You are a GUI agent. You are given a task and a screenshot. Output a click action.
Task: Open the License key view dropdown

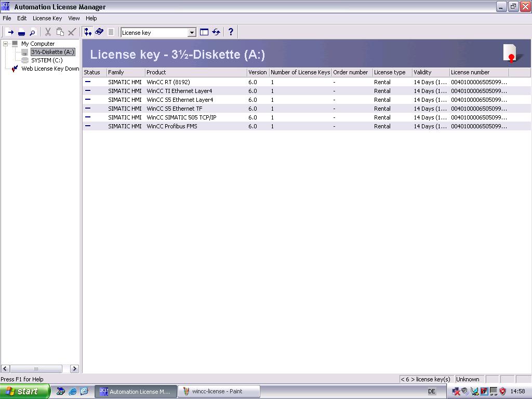pyautogui.click(x=192, y=33)
